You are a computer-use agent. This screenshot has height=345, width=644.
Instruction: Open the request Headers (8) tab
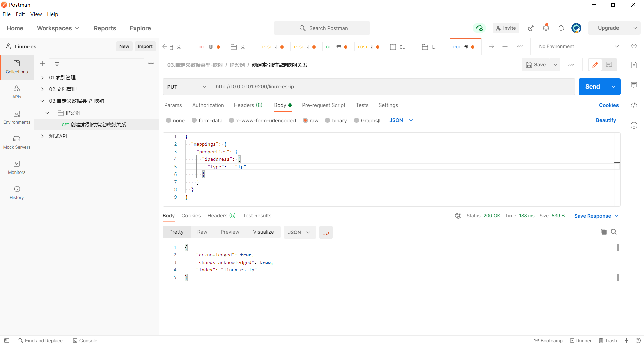point(248,105)
